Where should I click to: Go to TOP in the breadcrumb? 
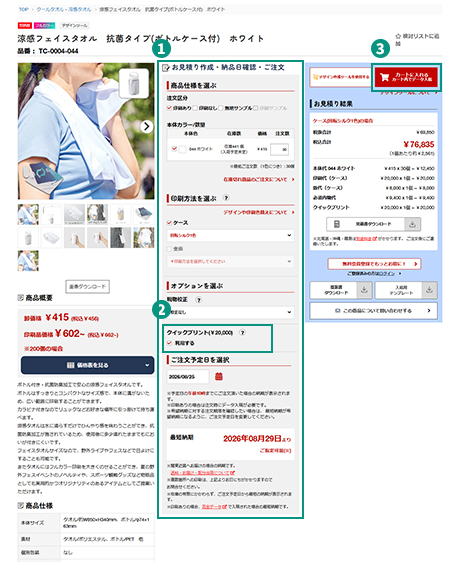point(23,9)
